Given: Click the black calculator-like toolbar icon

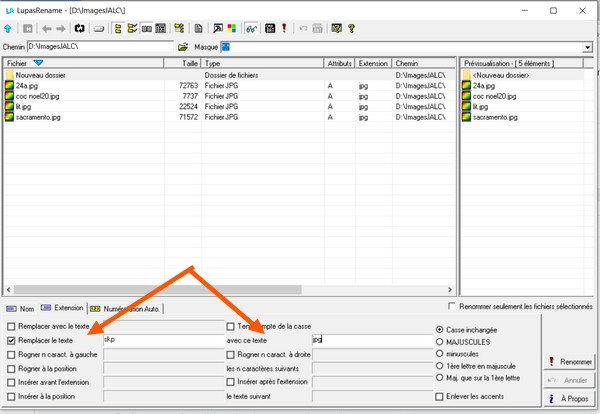Looking at the screenshot, I should pyautogui.click(x=270, y=28).
